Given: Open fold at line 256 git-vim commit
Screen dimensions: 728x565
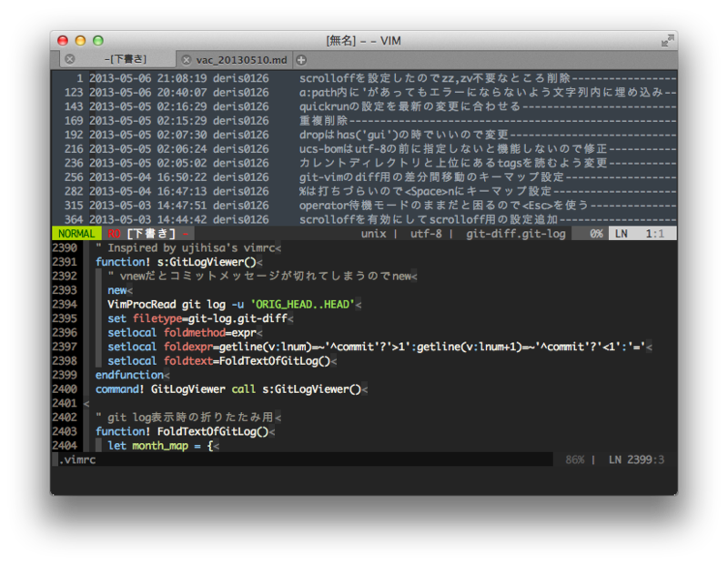Looking at the screenshot, I should 364,177.
